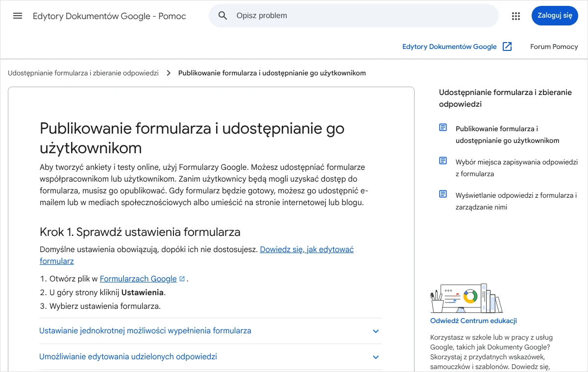This screenshot has width=588, height=372.
Task: Open sidebar article Wyświetlanie odpowiedzi z formularza
Action: pyautogui.click(x=516, y=201)
